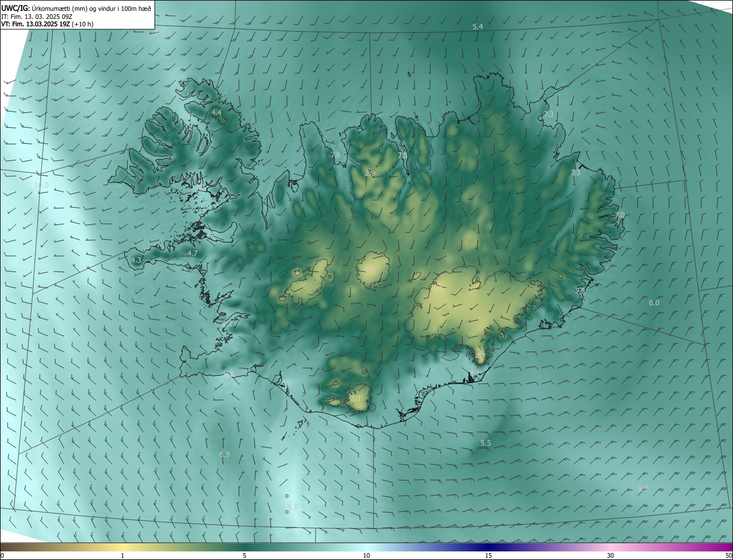Click the 7.2 value label
The width and height of the screenshot is (733, 560).
point(580,291)
